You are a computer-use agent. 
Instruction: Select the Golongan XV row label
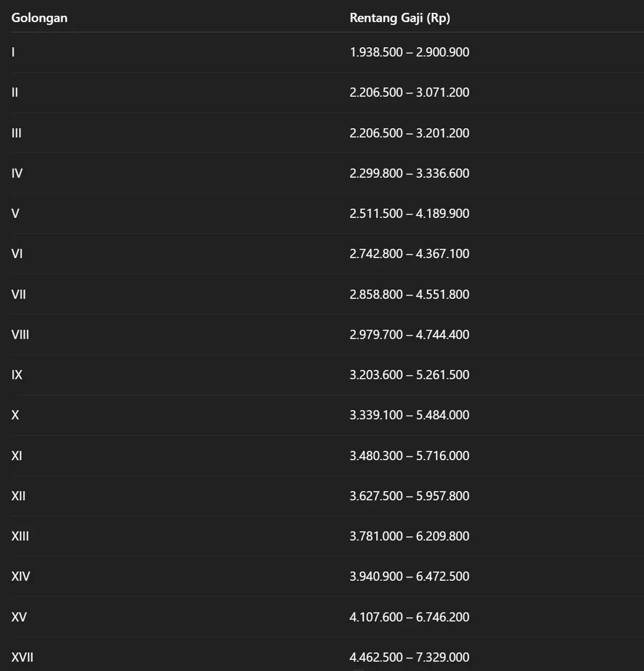click(19, 617)
